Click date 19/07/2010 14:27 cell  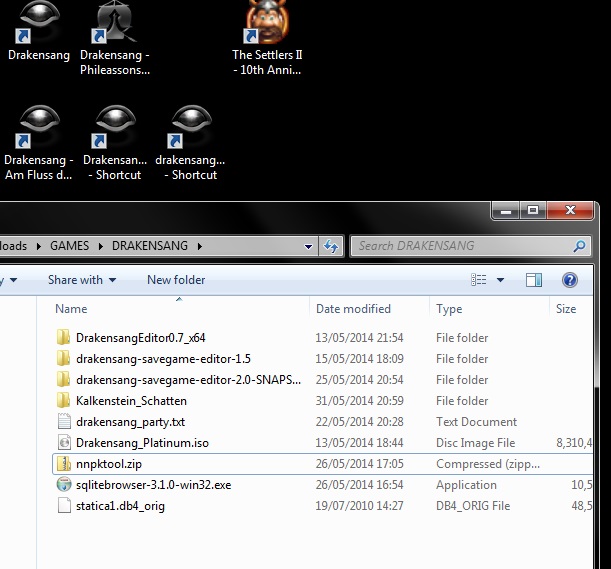[359, 506]
